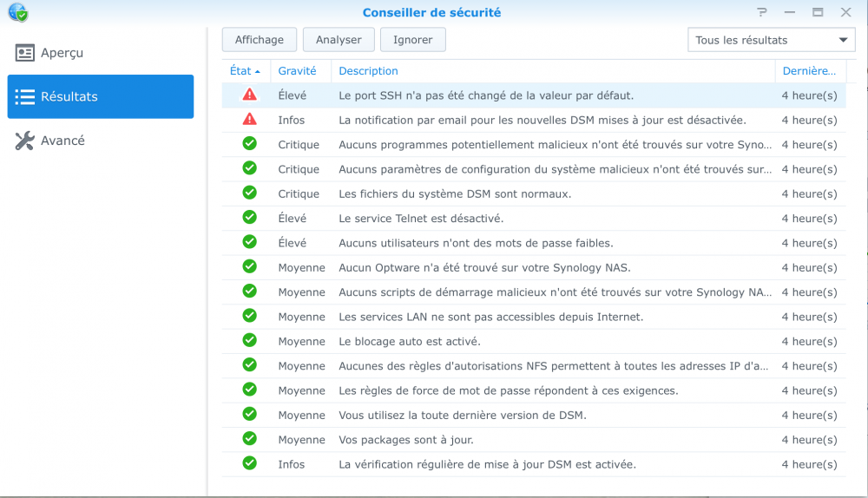The height and width of the screenshot is (498, 868).
Task: Click red warning icon for email notification row
Action: point(250,119)
